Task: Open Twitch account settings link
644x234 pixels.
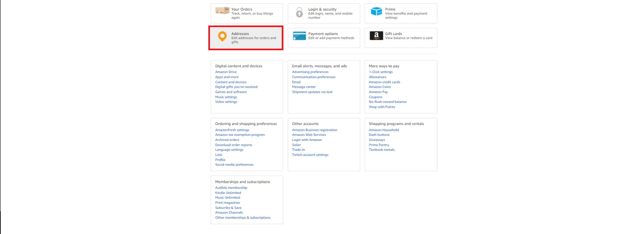Action: pyautogui.click(x=310, y=155)
